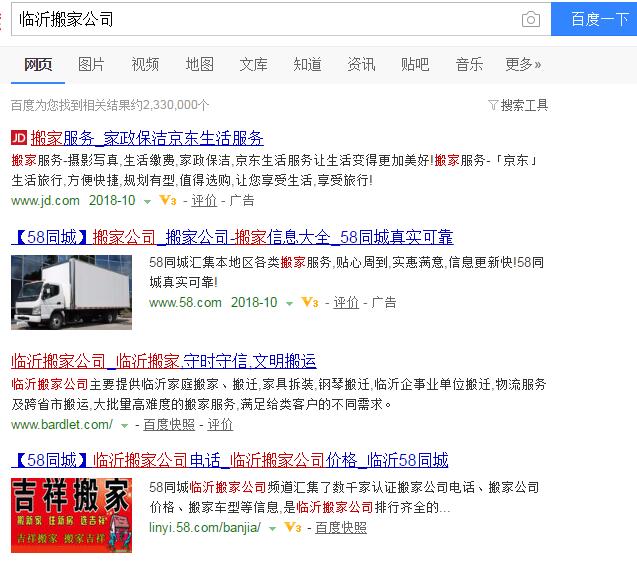
Task: Switch to the 资讯 tab
Action: pyautogui.click(x=361, y=64)
